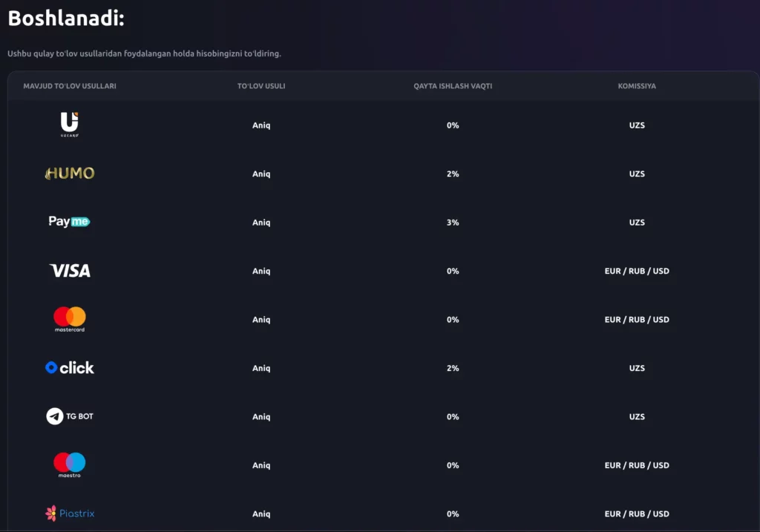Click the 'Boshlanadi:' page heading

66,19
